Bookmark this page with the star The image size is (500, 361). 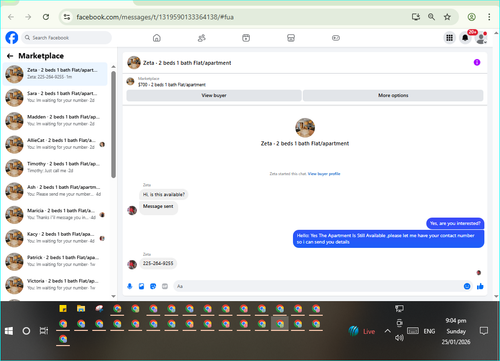[x=447, y=17]
